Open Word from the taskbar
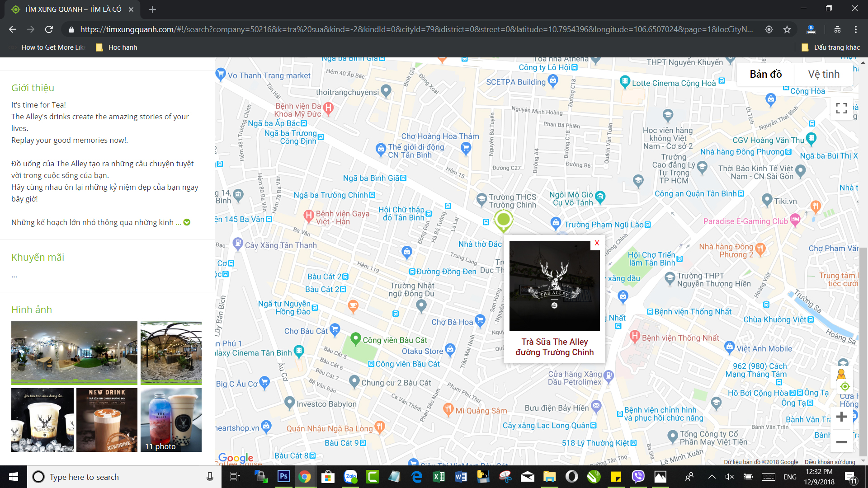The image size is (868, 488). (x=461, y=477)
